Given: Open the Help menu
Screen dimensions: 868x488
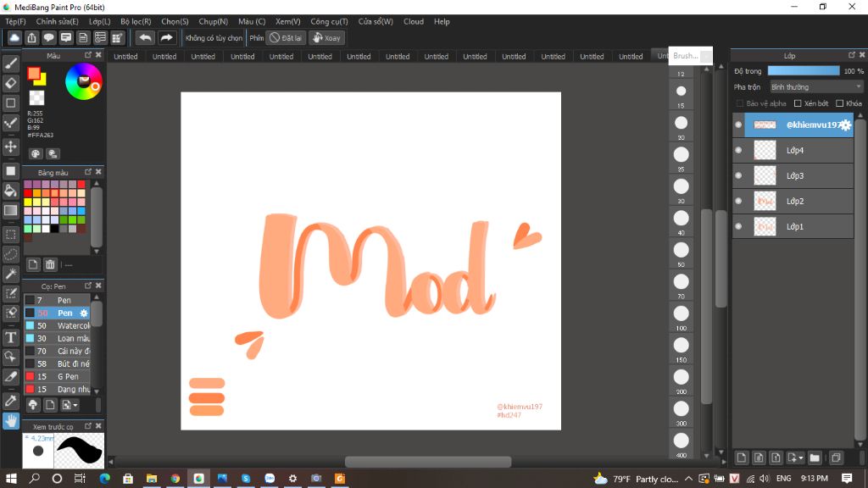Looking at the screenshot, I should coord(442,21).
